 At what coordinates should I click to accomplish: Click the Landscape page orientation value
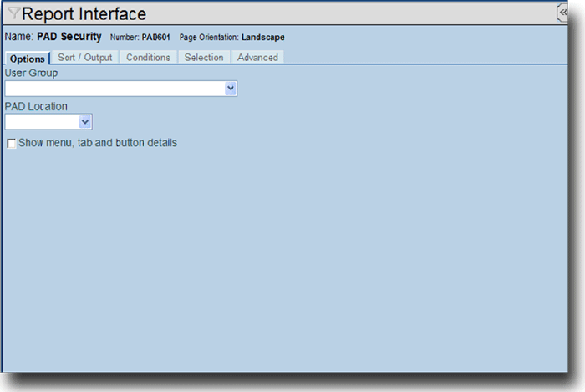point(262,38)
